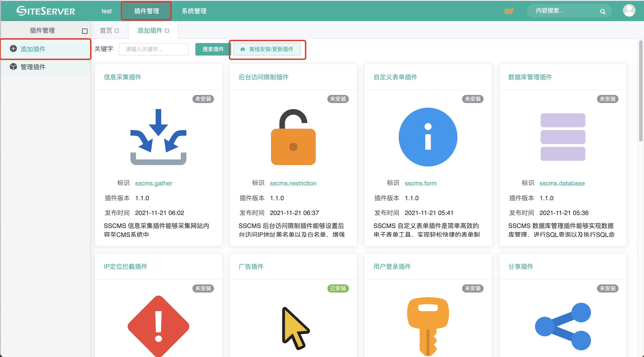Click the purple database icon on 数据库管理插件

tap(563, 138)
